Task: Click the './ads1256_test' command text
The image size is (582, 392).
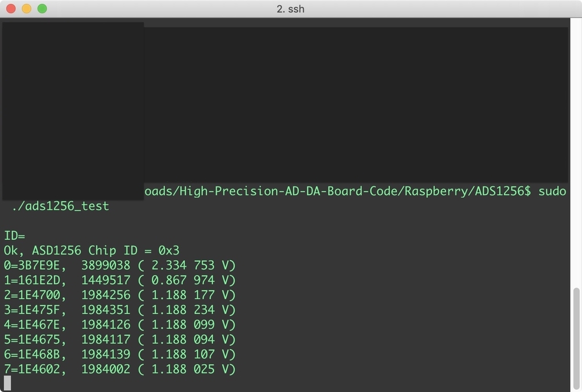Action: (60, 206)
